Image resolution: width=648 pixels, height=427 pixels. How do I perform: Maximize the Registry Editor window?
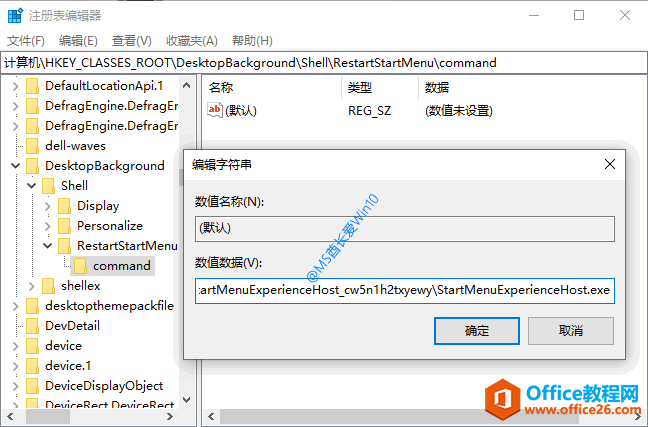pyautogui.click(x=579, y=15)
